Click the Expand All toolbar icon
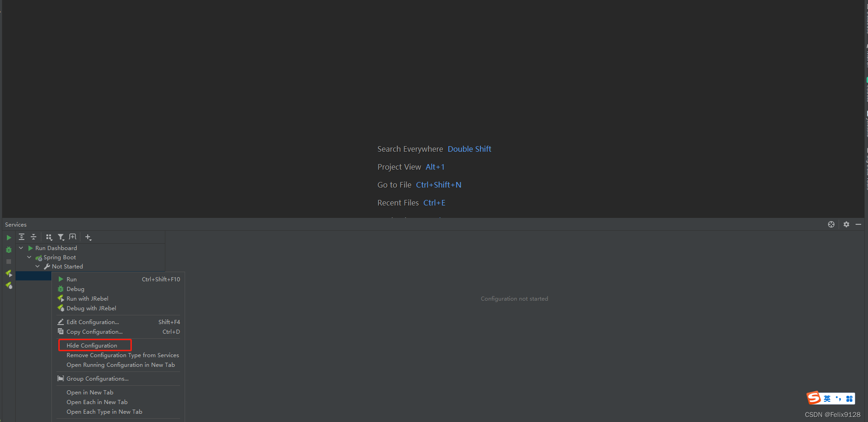Image resolution: width=868 pixels, height=422 pixels. pyautogui.click(x=22, y=237)
